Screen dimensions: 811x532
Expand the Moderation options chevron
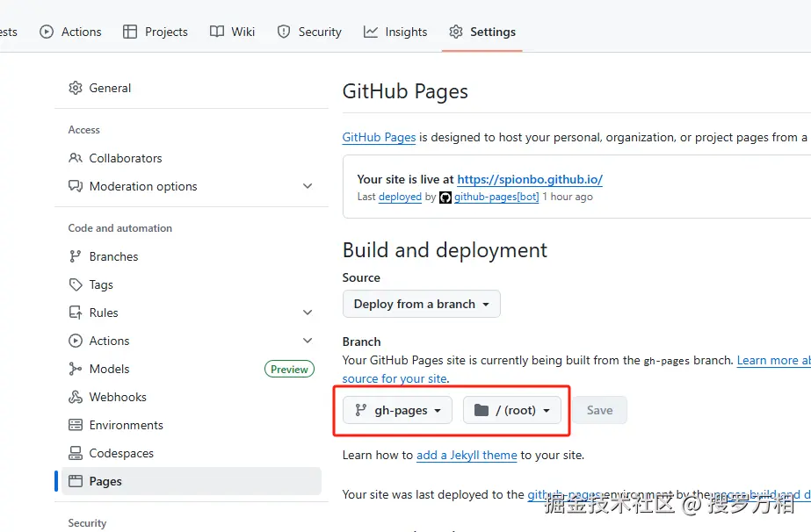click(x=308, y=185)
